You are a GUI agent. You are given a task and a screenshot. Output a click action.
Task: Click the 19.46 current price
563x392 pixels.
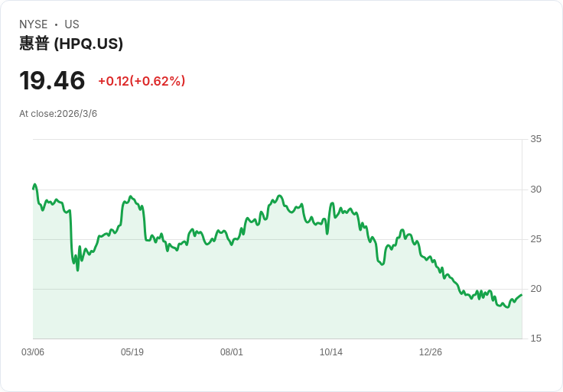52,81
